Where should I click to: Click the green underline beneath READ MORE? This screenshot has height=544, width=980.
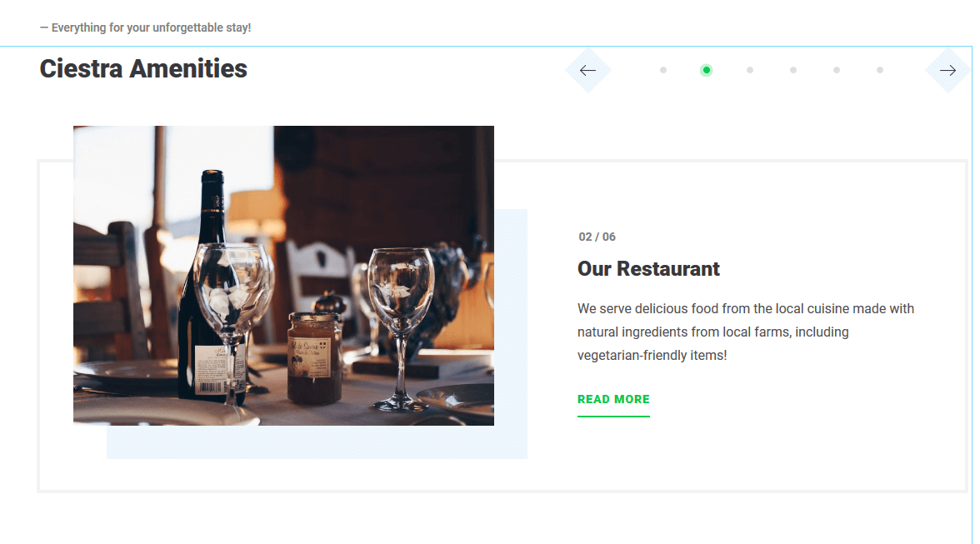613,416
